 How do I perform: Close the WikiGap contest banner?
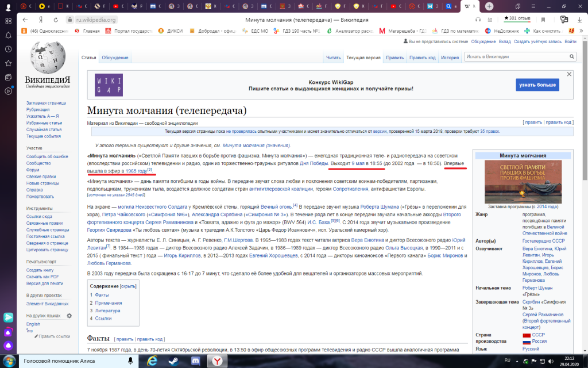(569, 75)
